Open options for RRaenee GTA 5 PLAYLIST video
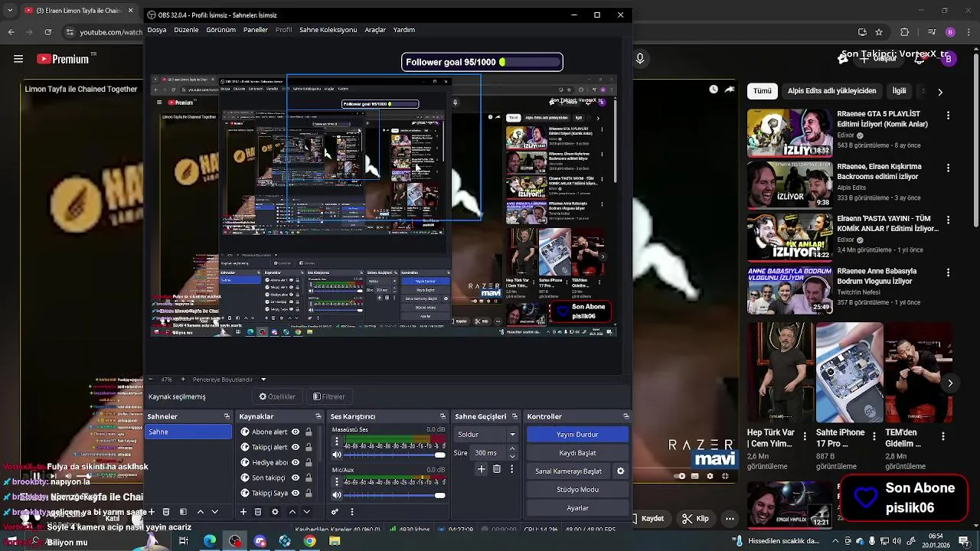The height and width of the screenshot is (551, 980). coord(949,115)
